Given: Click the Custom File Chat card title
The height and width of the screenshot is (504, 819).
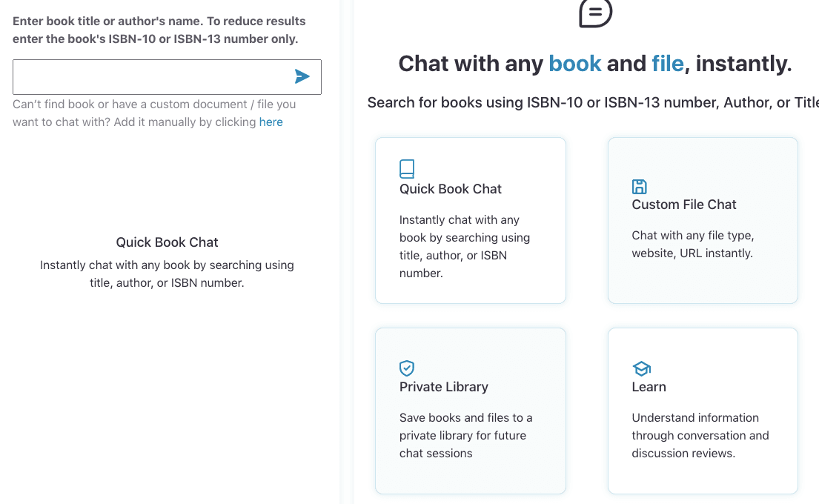Looking at the screenshot, I should 683,205.
